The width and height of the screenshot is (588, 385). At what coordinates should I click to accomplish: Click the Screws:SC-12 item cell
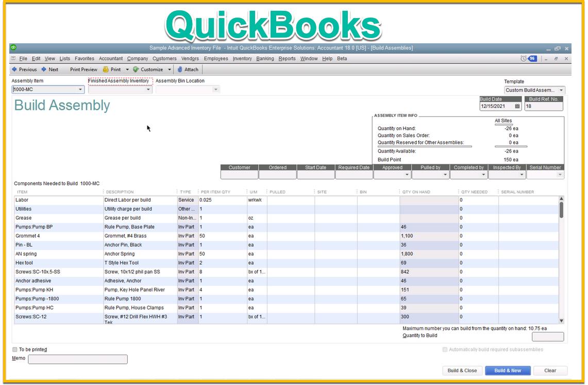(x=59, y=317)
